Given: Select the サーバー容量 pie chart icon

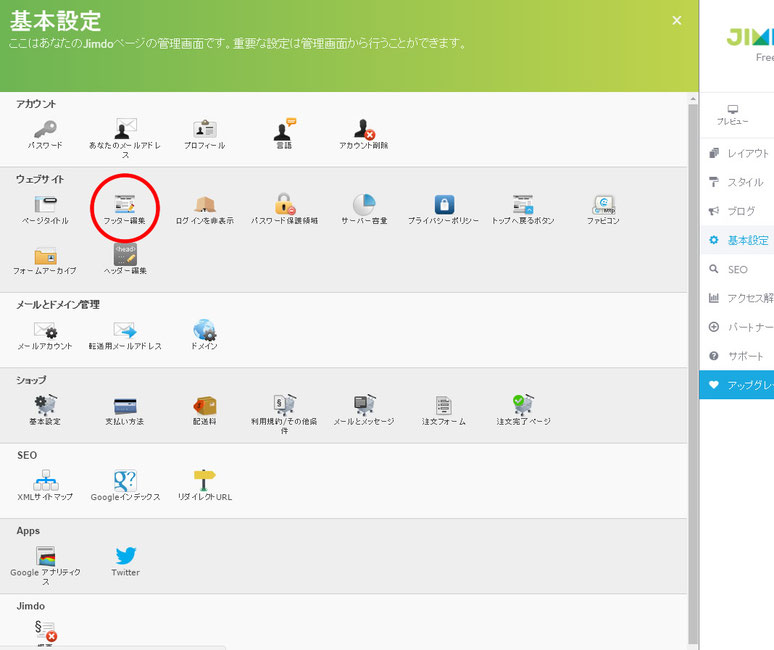Looking at the screenshot, I should coord(364,205).
